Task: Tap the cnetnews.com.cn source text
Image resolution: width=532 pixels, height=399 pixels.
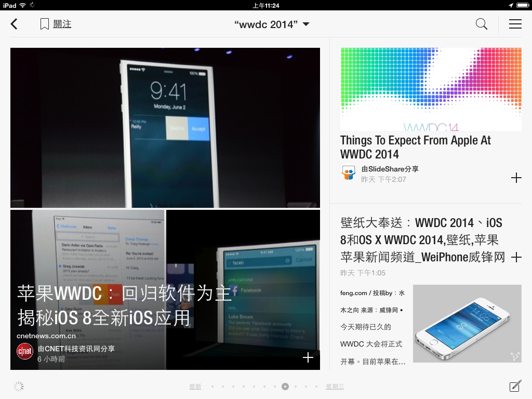Action: point(46,336)
